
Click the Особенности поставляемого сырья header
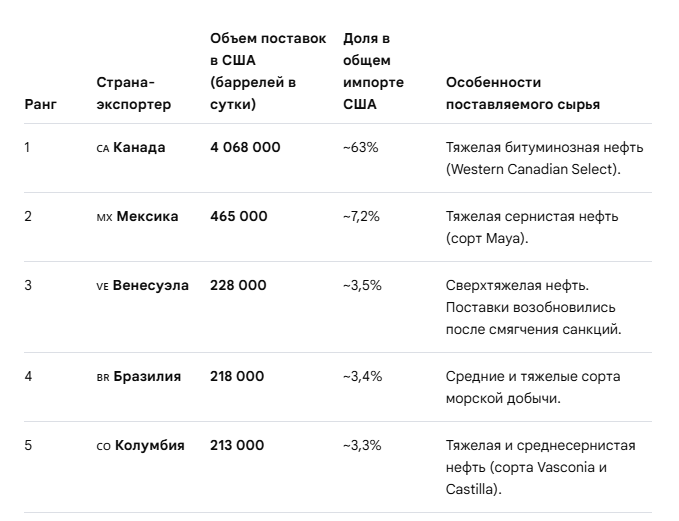523,93
